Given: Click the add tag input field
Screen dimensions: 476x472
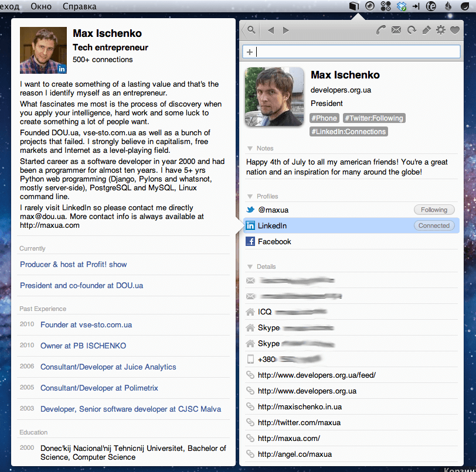Looking at the screenshot, I should [351, 52].
